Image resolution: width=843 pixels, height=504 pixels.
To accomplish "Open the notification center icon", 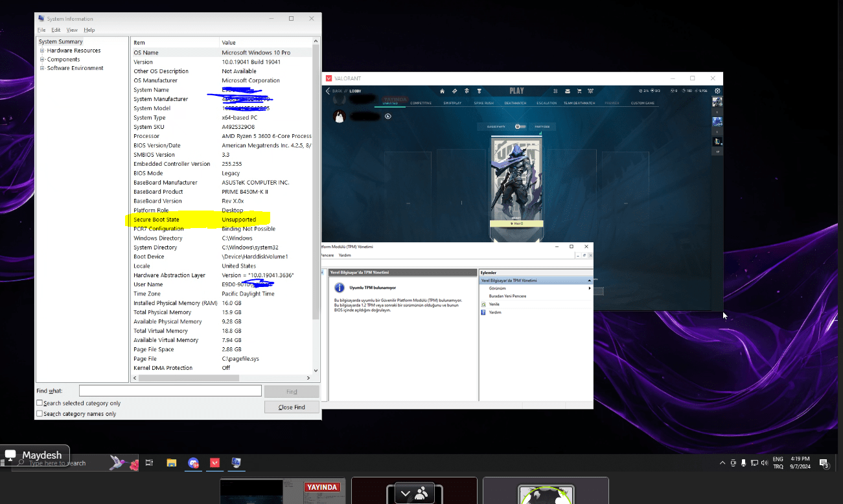I will click(824, 463).
